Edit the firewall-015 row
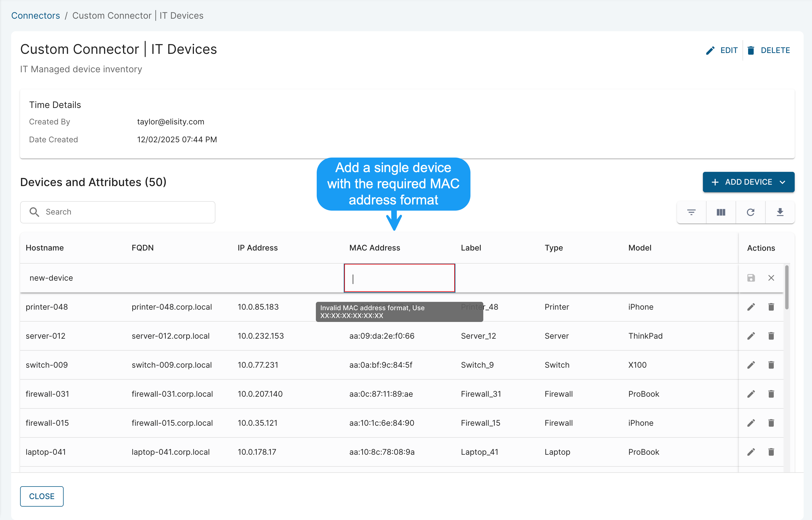The image size is (812, 520). pos(751,423)
